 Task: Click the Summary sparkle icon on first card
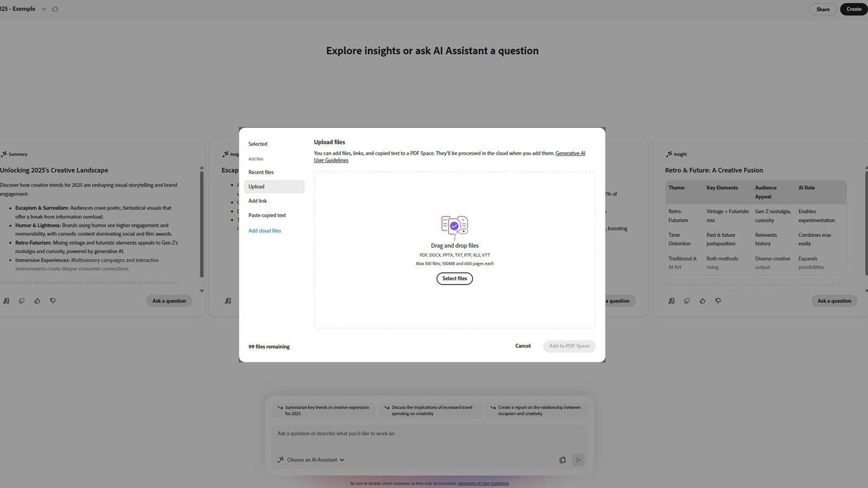click(x=4, y=154)
